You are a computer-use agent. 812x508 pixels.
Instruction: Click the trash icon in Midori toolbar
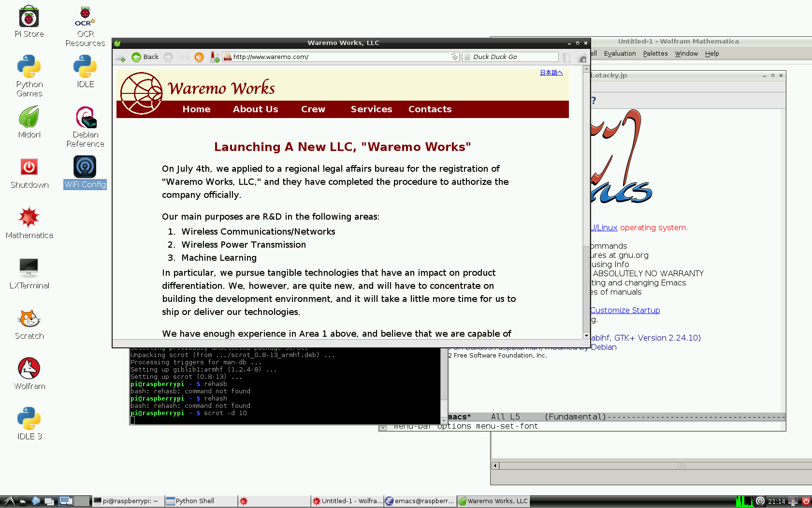point(566,58)
